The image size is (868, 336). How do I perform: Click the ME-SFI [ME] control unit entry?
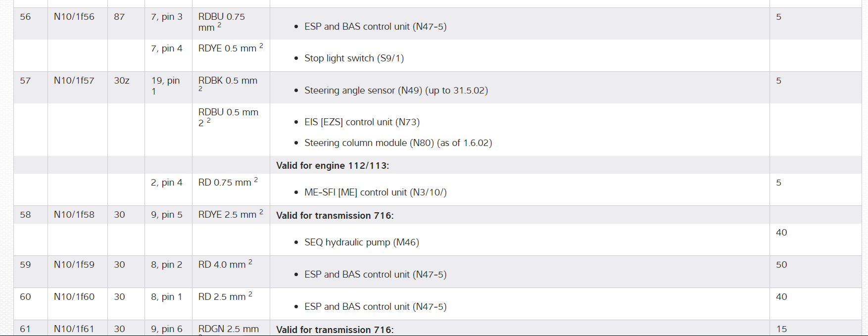click(375, 192)
